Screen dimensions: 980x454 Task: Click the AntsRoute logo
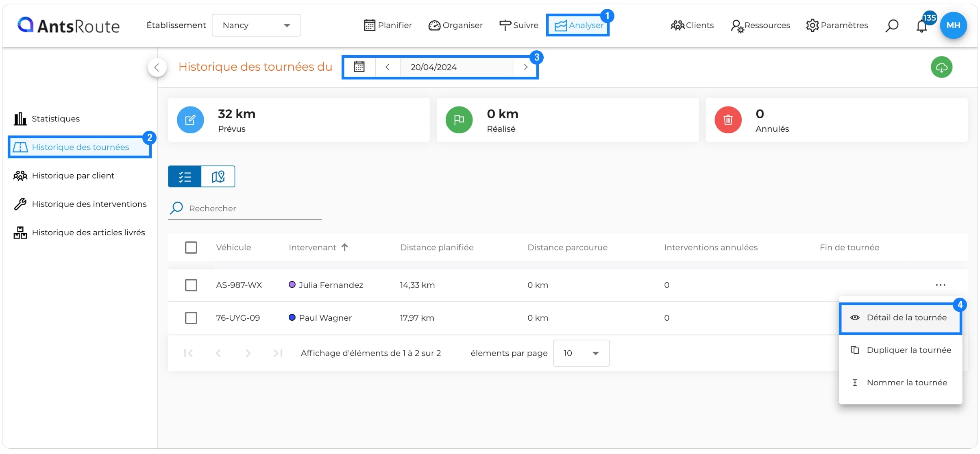pyautogui.click(x=68, y=25)
